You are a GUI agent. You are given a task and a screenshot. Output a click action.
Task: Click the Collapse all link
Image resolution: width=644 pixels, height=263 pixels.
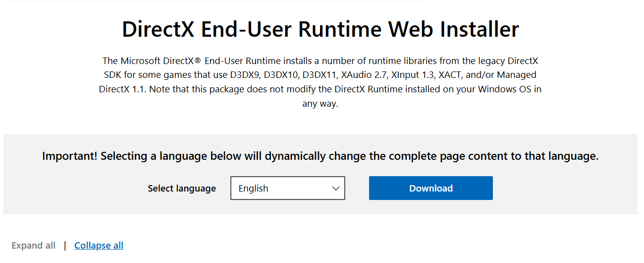tap(99, 245)
